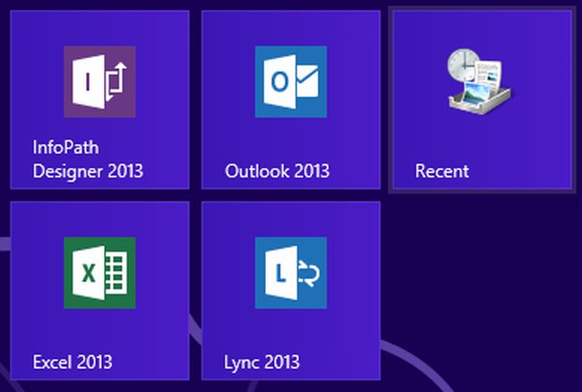Launch the Outlook 2013 envelope icon

(291, 81)
